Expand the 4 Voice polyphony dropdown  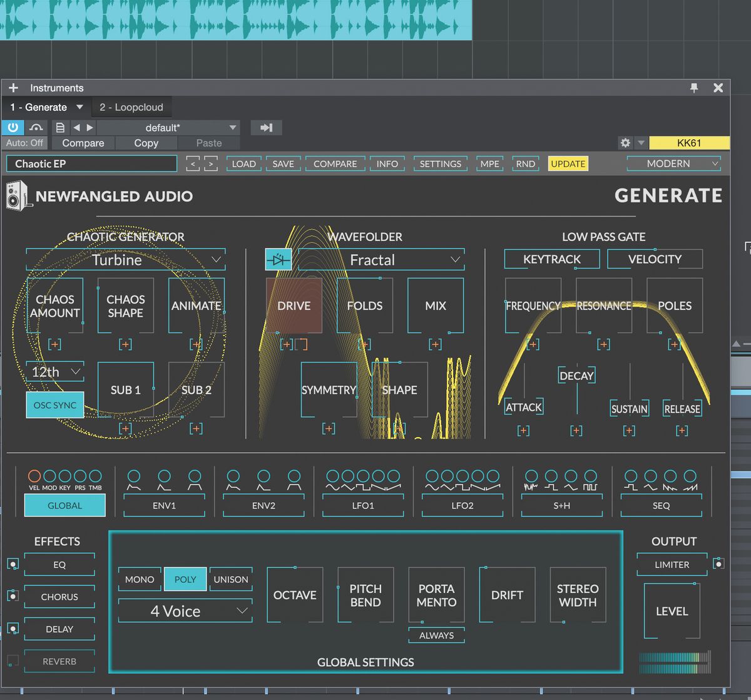click(x=184, y=610)
